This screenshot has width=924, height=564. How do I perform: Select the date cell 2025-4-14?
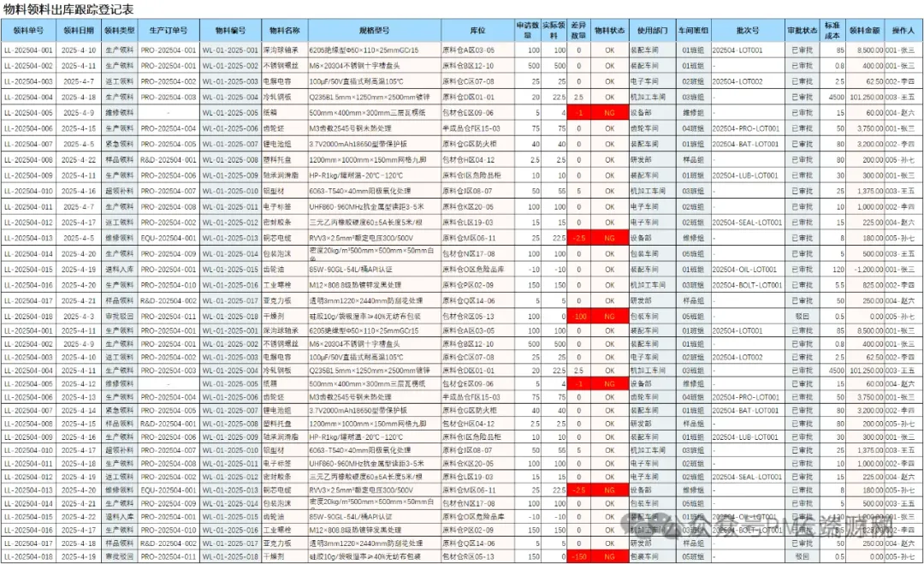(x=79, y=410)
